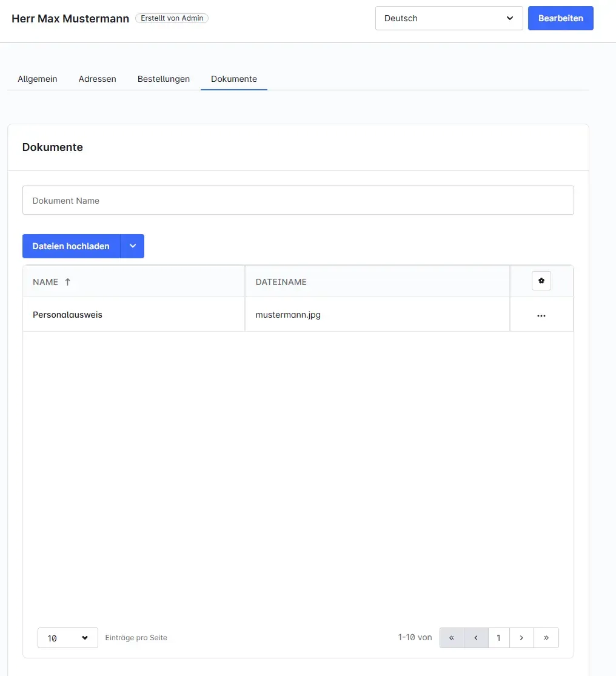Click the Bearbeiten button
Screen dimensions: 616x676
click(x=560, y=18)
